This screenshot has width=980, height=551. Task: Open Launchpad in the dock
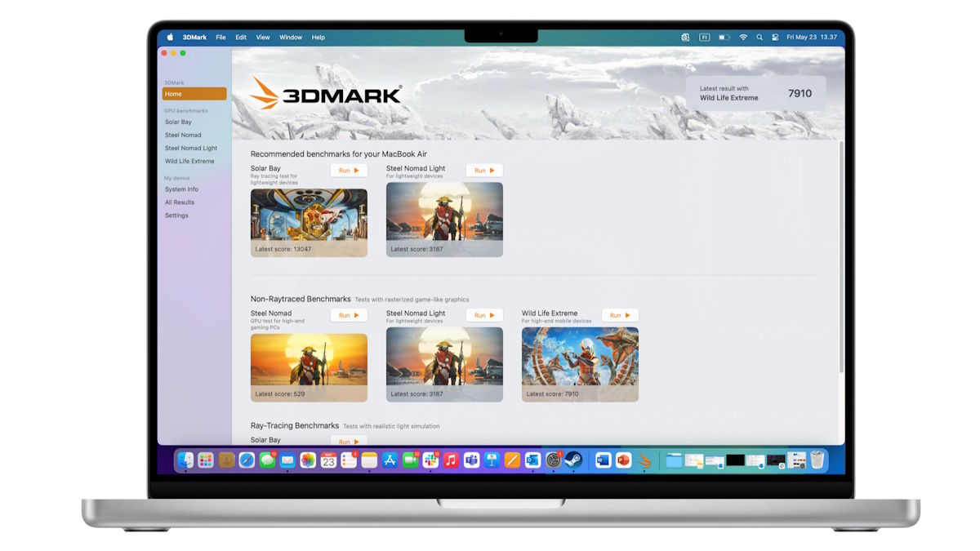206,460
